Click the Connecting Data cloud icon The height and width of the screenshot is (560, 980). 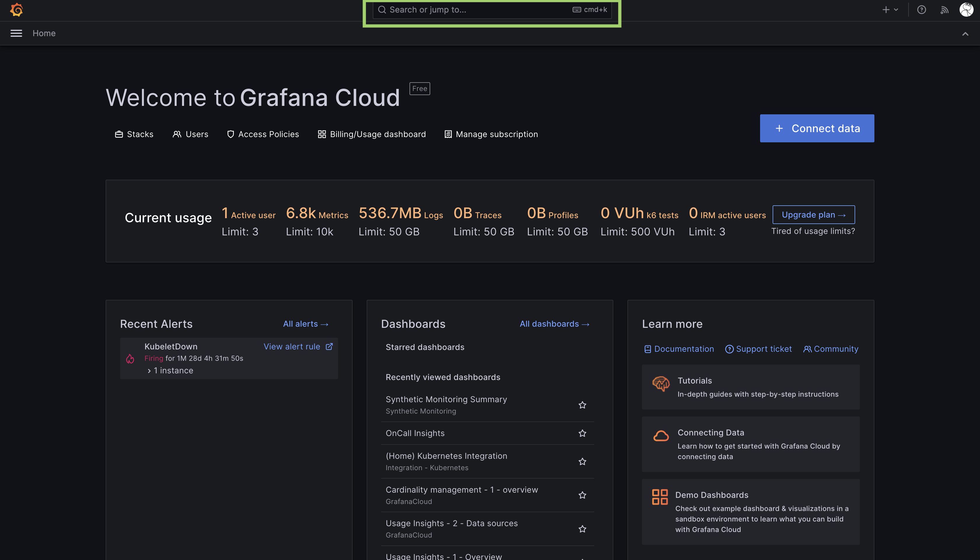(661, 436)
